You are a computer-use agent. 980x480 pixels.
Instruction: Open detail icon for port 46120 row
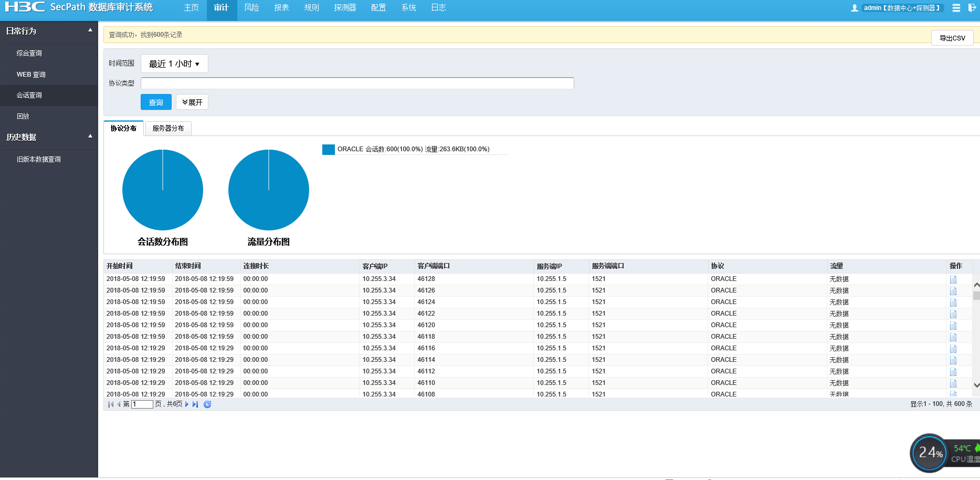953,326
